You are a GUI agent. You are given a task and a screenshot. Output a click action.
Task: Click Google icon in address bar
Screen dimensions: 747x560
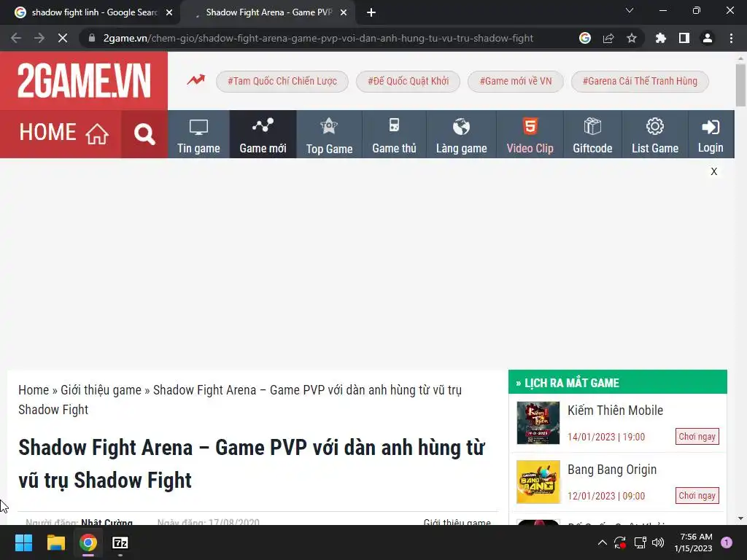tap(585, 38)
